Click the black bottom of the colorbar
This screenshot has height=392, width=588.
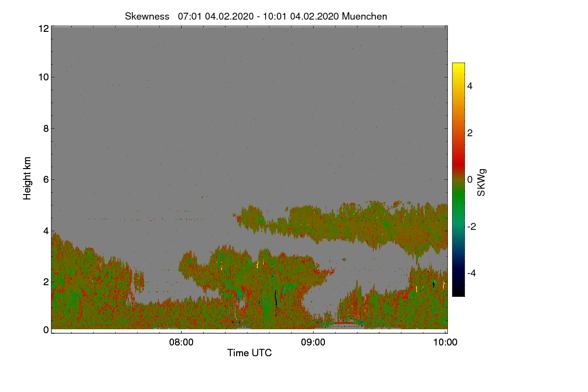tap(458, 292)
